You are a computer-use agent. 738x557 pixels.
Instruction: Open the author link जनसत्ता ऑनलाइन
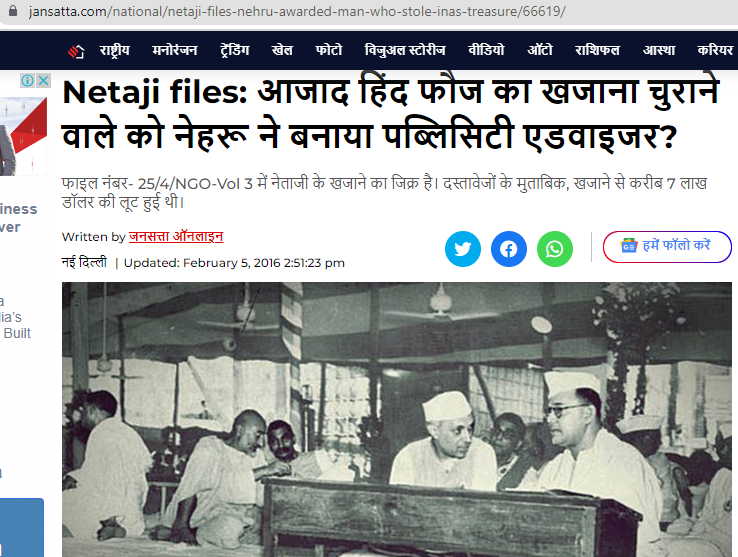pyautogui.click(x=176, y=236)
